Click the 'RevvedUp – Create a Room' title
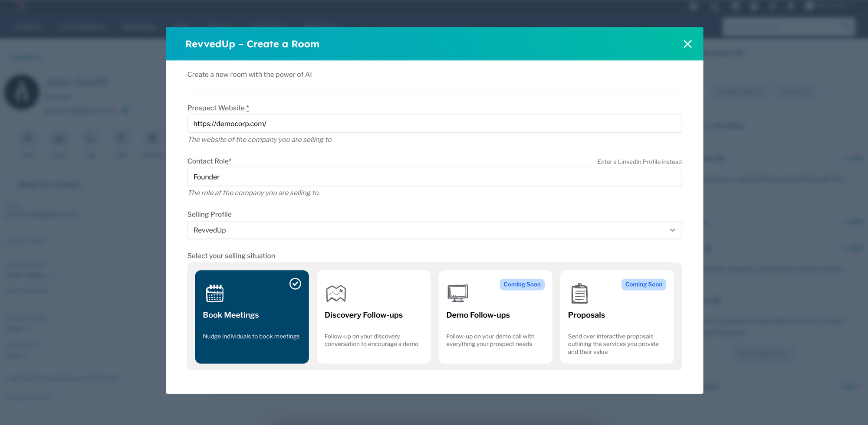Viewport: 868px width, 425px height. tap(252, 44)
